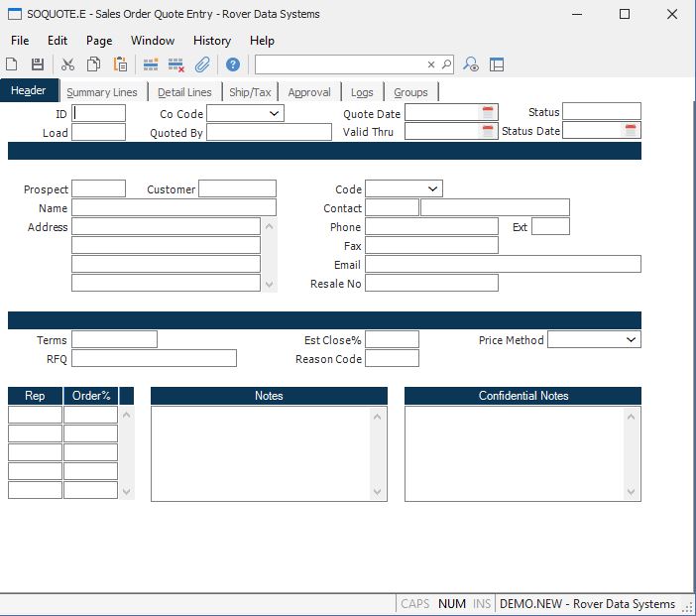Expand the Co Code dropdown
The image size is (696, 616).
274,113
